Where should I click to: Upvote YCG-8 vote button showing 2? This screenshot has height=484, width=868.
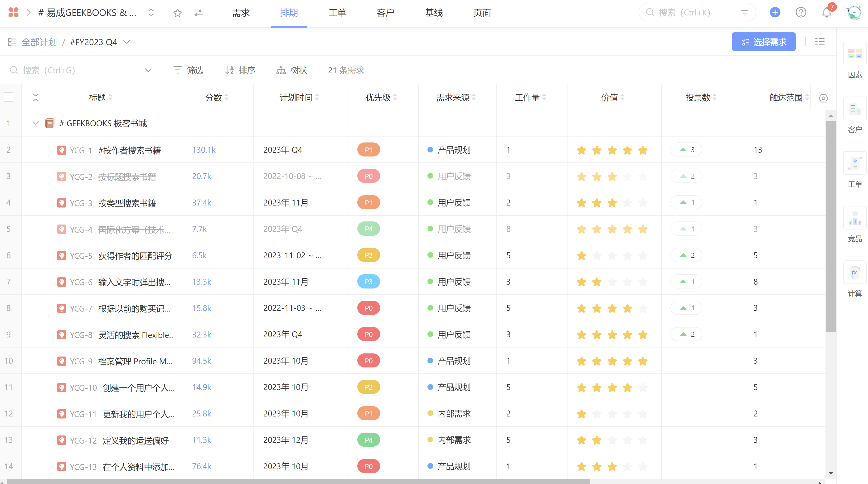coord(686,334)
